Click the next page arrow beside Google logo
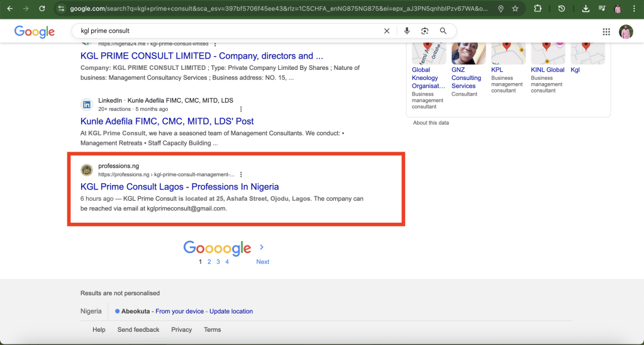Image resolution: width=644 pixels, height=345 pixels. click(x=262, y=247)
